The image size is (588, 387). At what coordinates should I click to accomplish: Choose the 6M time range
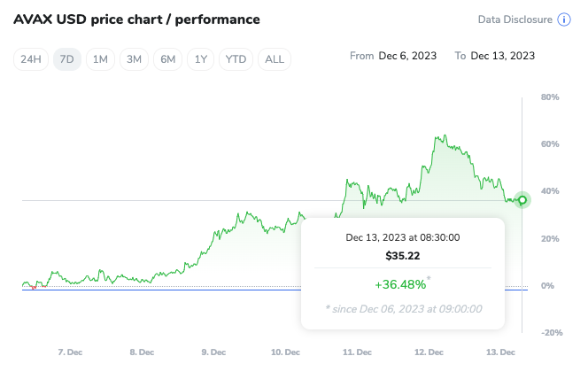tap(167, 59)
